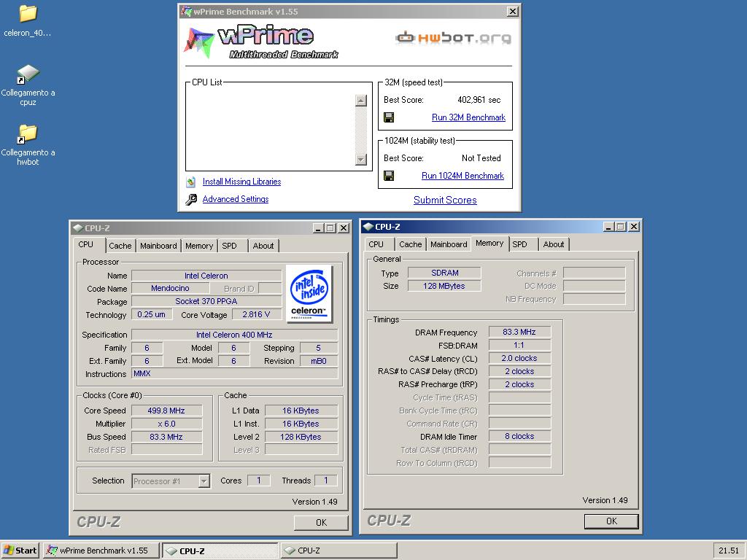
Task: Run the 32M Benchmark
Action: pyautogui.click(x=468, y=117)
